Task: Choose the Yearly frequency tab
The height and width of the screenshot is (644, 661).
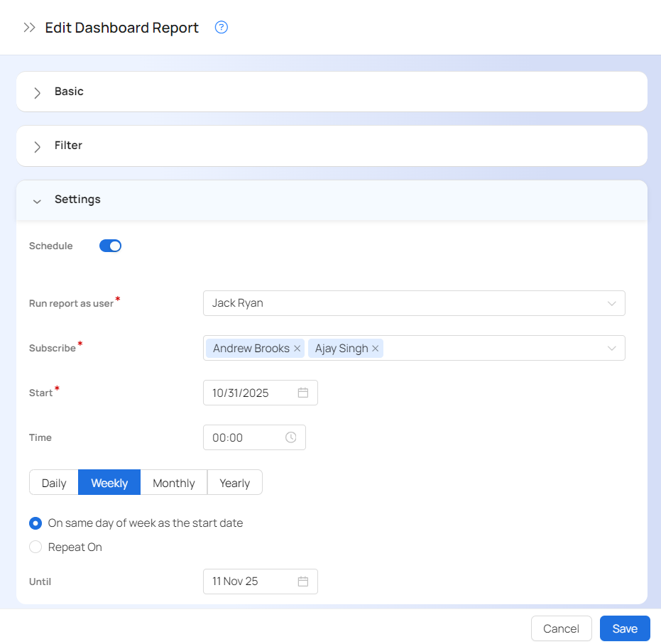Action: point(234,483)
